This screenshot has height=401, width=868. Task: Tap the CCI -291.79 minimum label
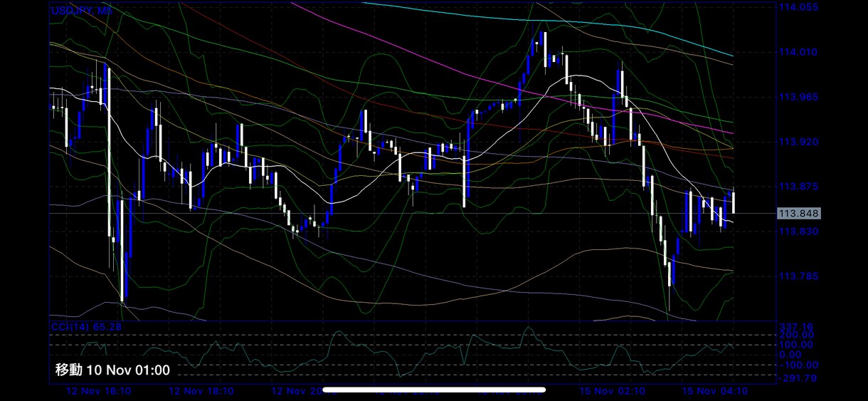[796, 377]
